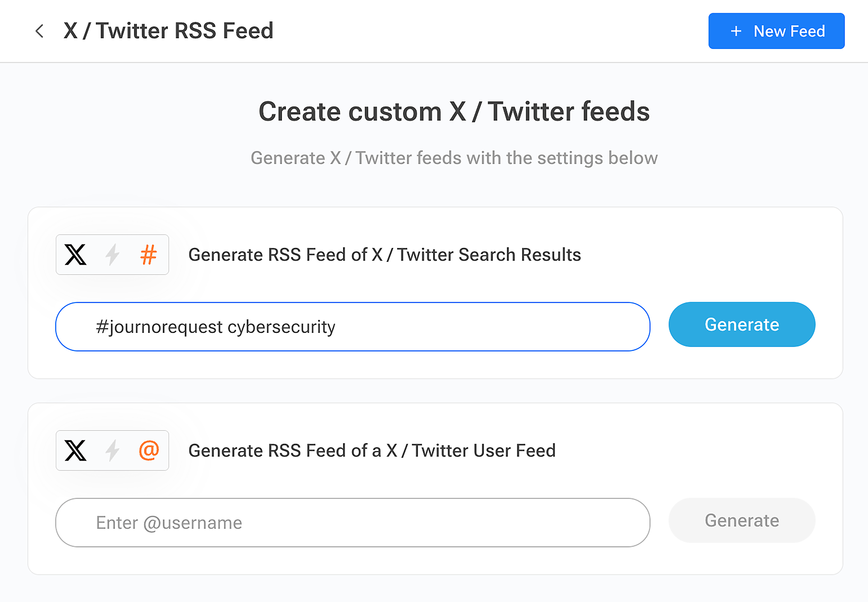Click the X logo icon in user feed card
The width and height of the screenshot is (868, 602).
76,450
